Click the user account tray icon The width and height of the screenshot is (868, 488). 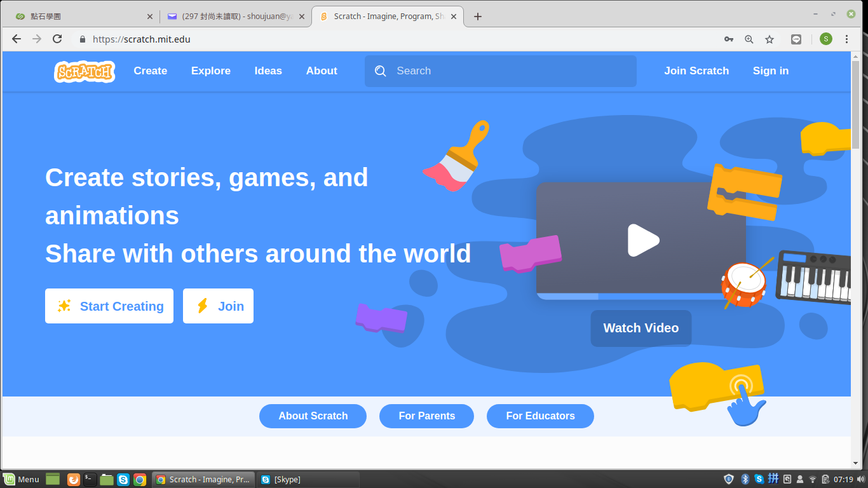(800, 480)
